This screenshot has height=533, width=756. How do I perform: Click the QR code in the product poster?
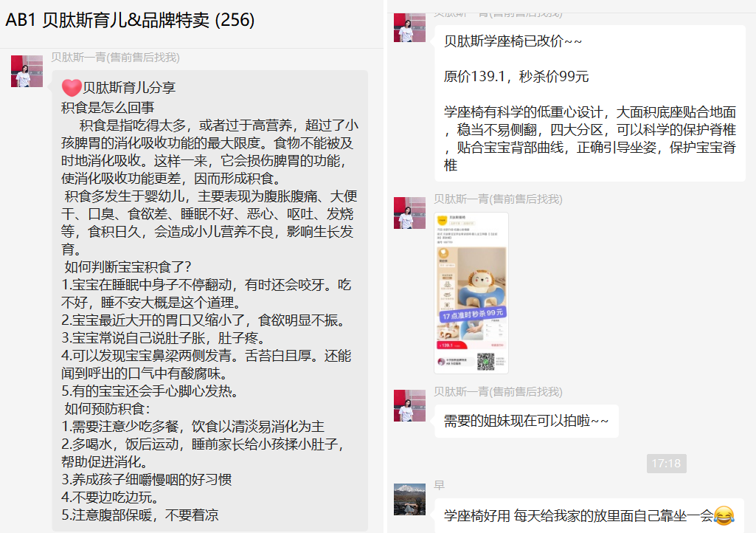(x=485, y=361)
